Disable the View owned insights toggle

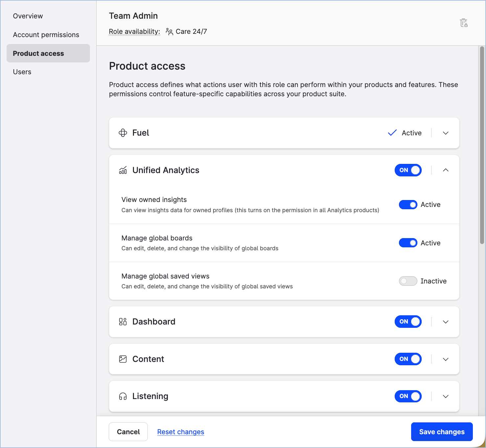[x=408, y=205]
